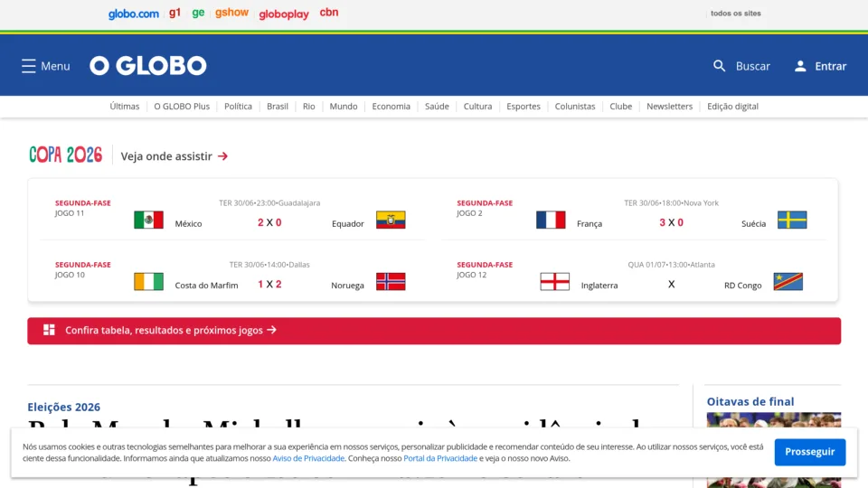Click the O GLOBO logo
Viewport: 868px width, 488px height.
(x=147, y=66)
